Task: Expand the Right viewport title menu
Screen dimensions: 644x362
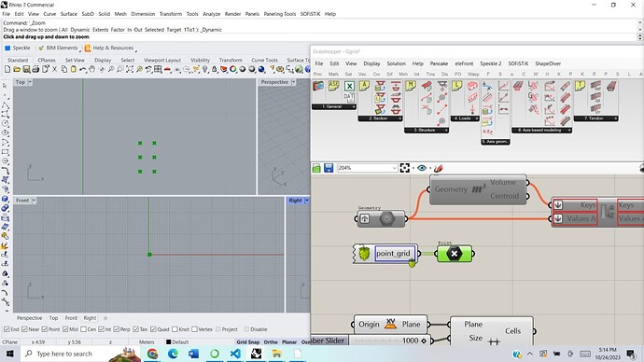Action: (307, 201)
